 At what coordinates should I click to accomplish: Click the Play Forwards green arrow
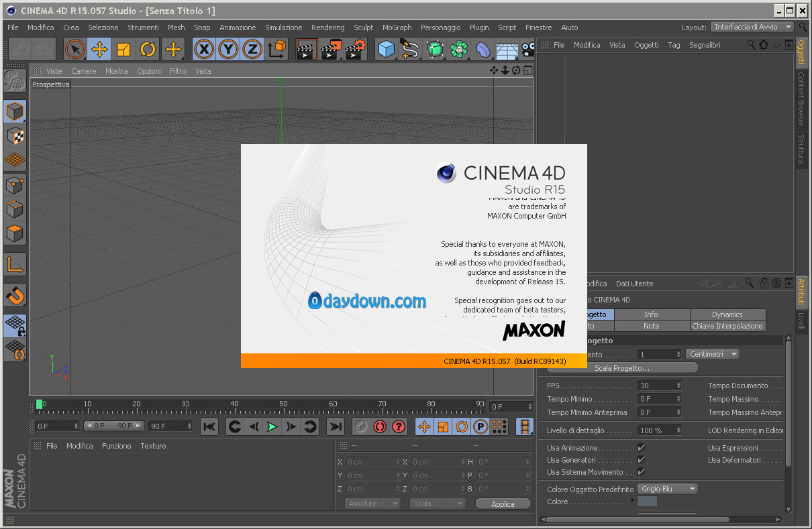click(x=272, y=426)
